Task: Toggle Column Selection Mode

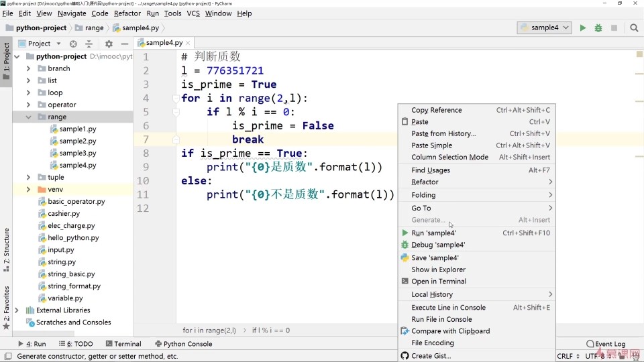Action: click(x=477, y=157)
